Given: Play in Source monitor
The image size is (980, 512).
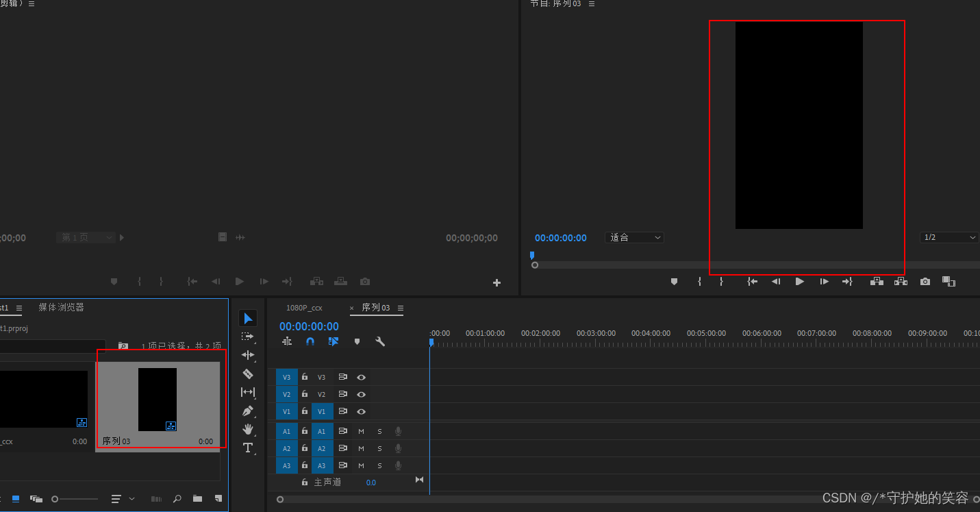Looking at the screenshot, I should (240, 281).
